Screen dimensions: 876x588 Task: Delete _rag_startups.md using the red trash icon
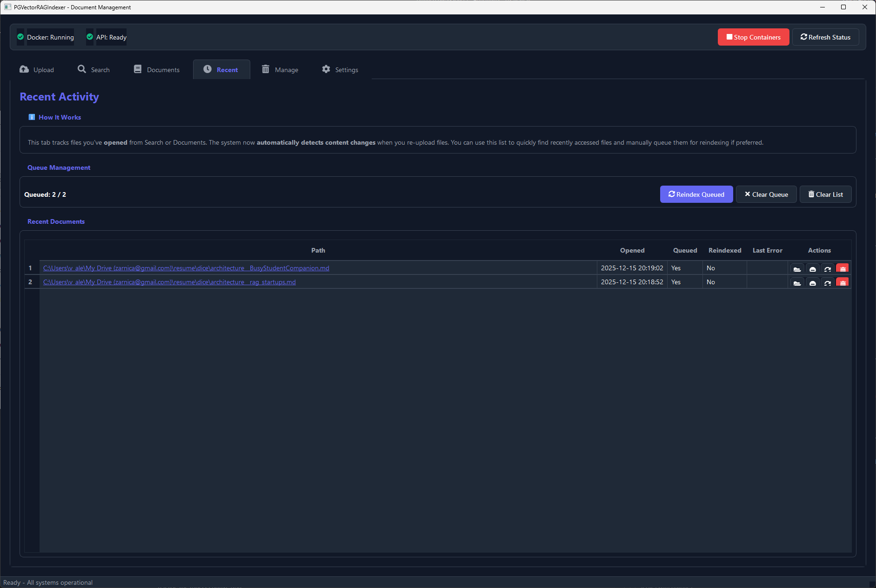coord(842,282)
